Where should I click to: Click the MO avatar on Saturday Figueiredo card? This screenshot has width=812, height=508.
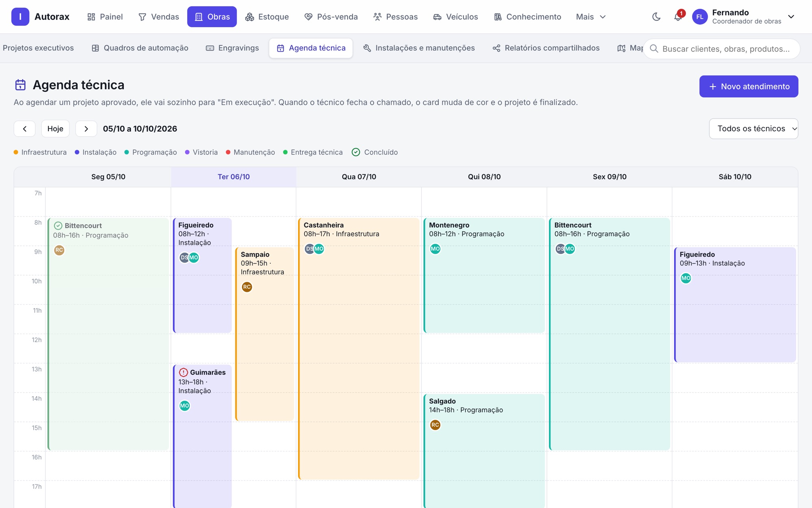tap(686, 278)
